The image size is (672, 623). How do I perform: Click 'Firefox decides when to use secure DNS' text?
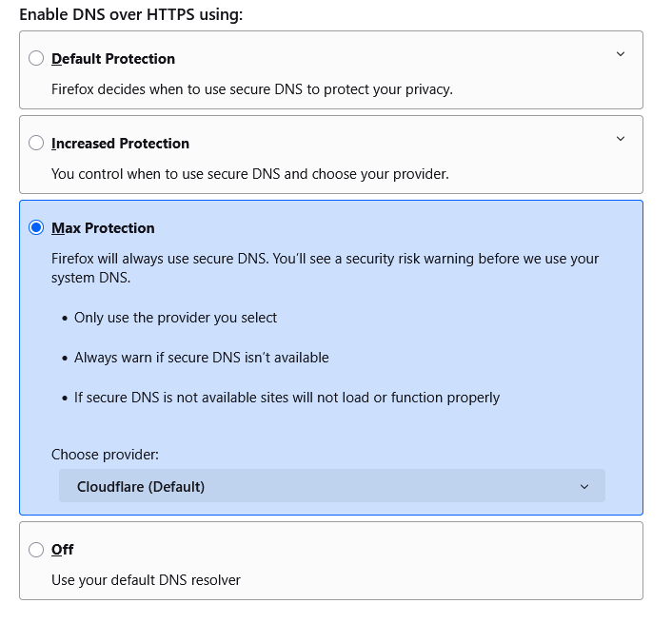[251, 89]
